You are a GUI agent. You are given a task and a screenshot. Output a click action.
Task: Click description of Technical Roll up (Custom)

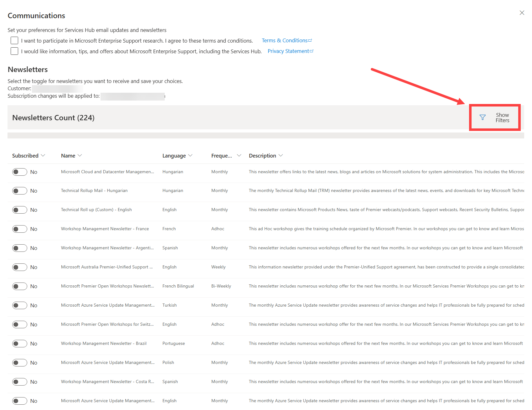pos(386,210)
